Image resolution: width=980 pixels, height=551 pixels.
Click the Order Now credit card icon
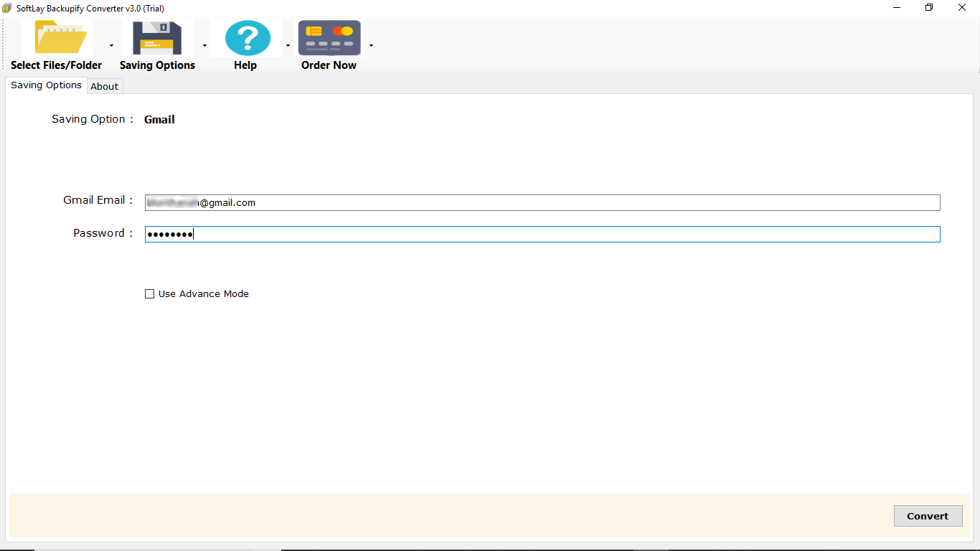(x=329, y=38)
